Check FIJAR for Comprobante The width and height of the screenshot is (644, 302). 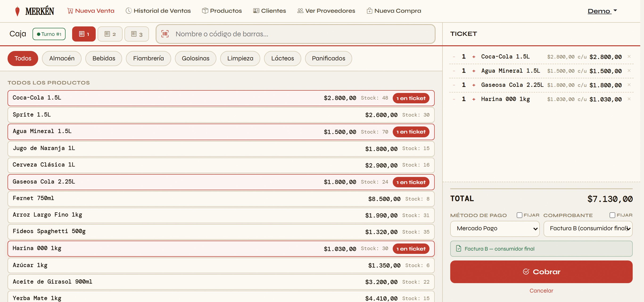coord(612,215)
